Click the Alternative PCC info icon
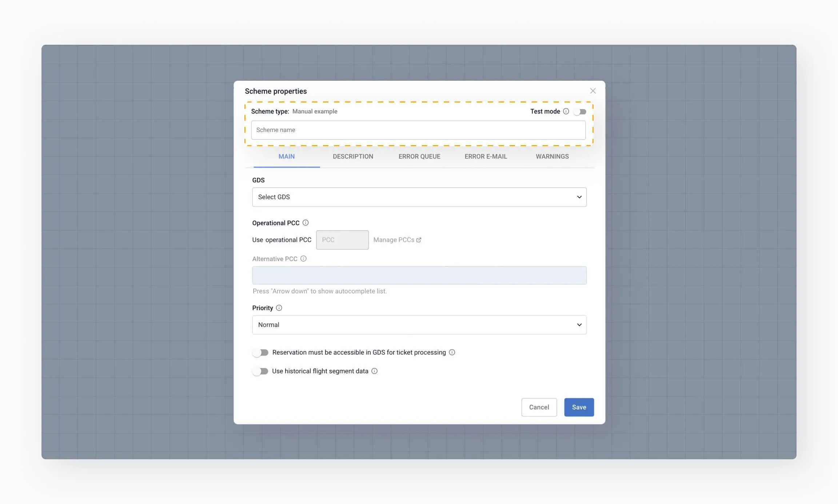This screenshot has width=838, height=504. [304, 259]
